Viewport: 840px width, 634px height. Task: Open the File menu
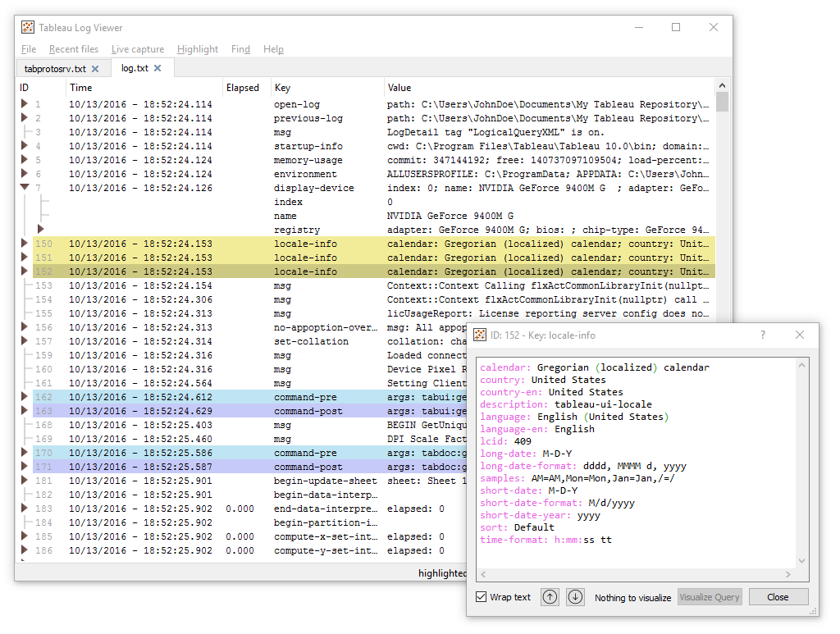click(29, 49)
